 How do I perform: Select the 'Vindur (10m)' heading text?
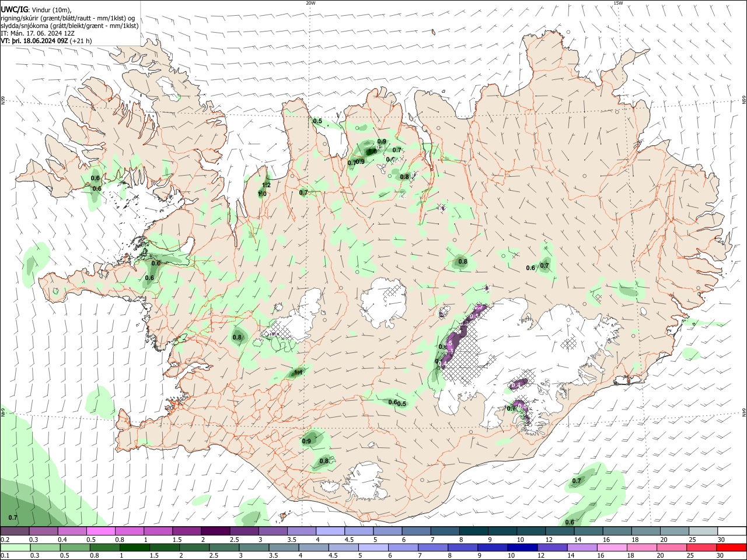tap(51, 10)
